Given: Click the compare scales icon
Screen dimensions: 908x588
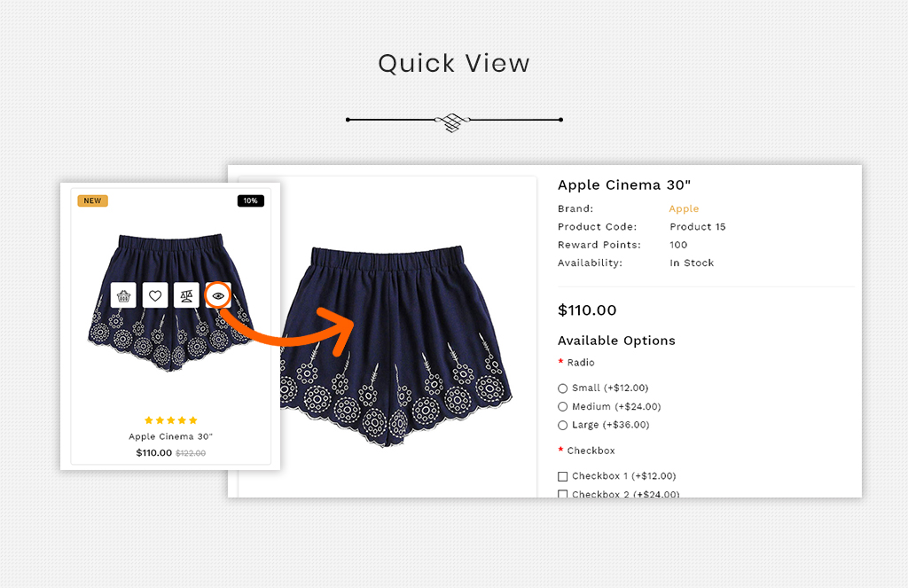Looking at the screenshot, I should (x=186, y=295).
